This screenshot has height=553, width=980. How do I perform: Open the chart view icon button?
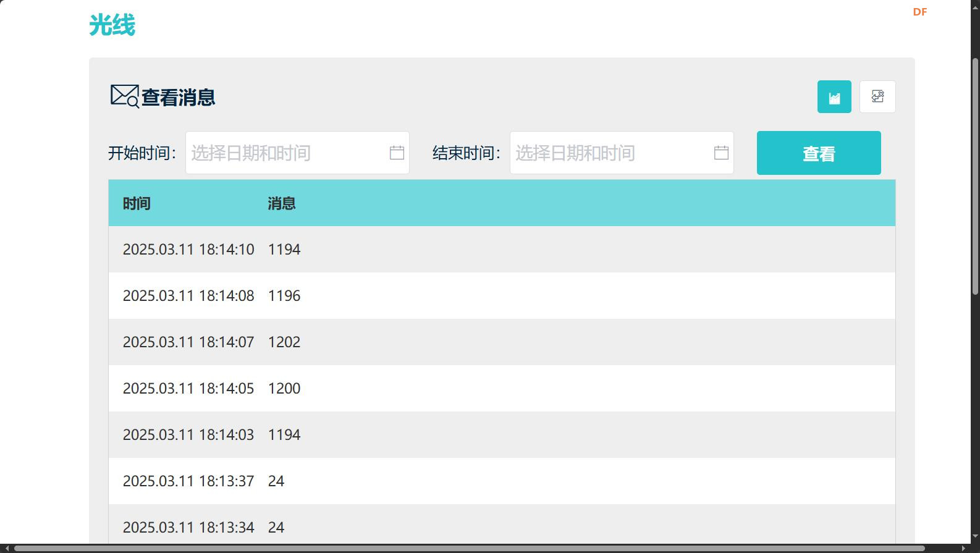[x=834, y=97]
